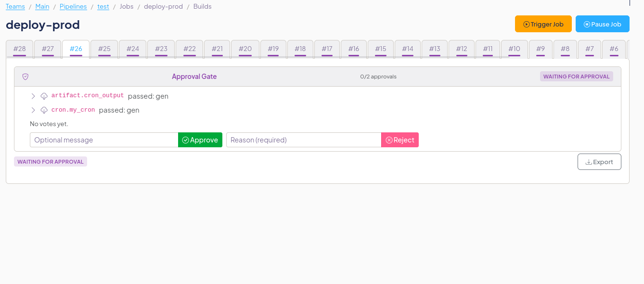This screenshot has height=284, width=644.
Task: View build #13 tab
Action: (435, 49)
